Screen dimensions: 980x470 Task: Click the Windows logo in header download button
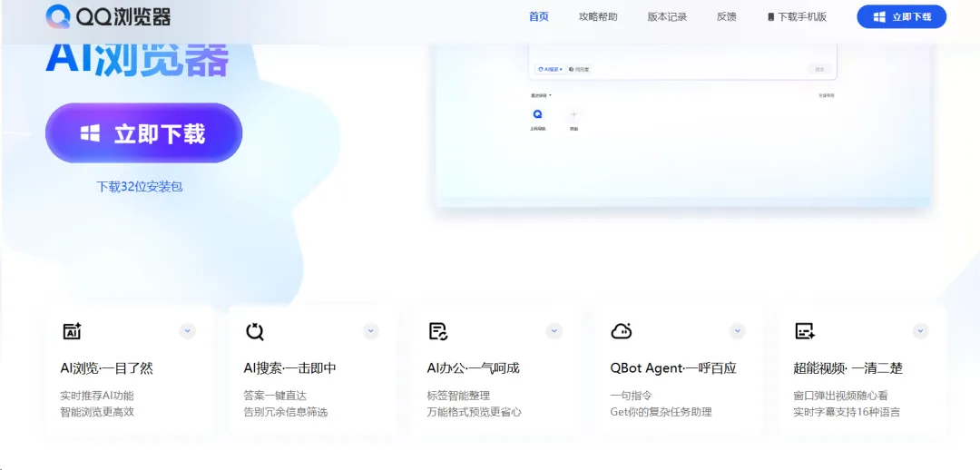tap(878, 17)
